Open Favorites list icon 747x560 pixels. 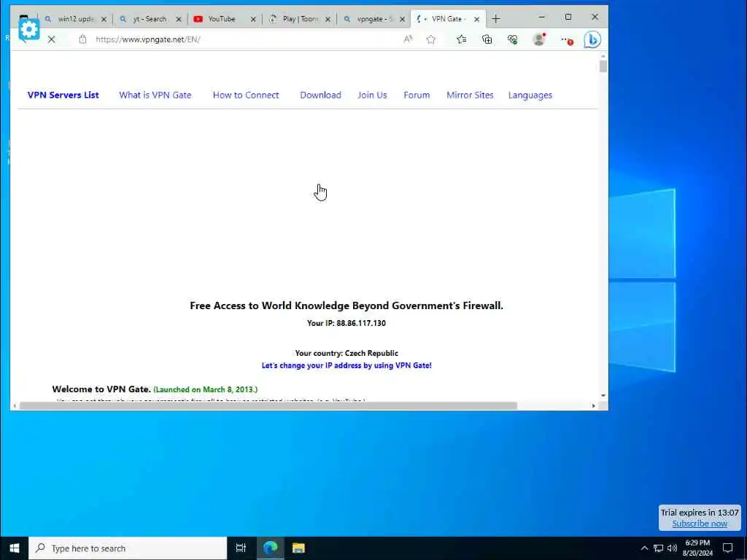(x=461, y=39)
